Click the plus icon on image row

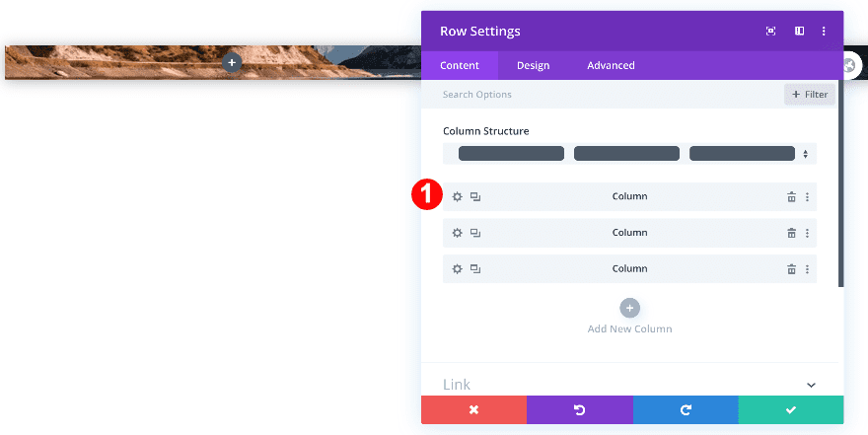click(x=232, y=62)
